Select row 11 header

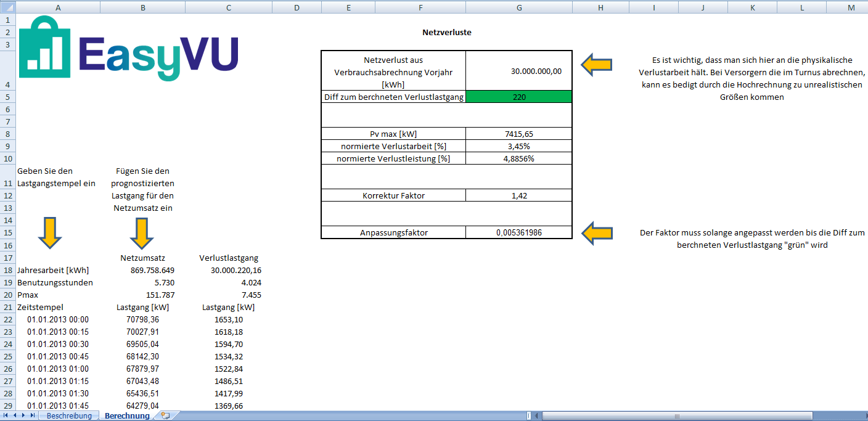[8, 176]
